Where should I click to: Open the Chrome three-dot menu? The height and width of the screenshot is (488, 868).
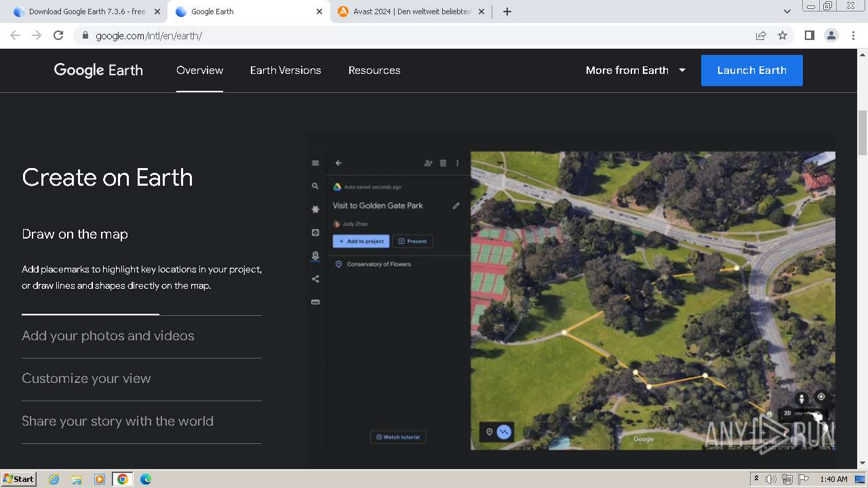coord(854,36)
